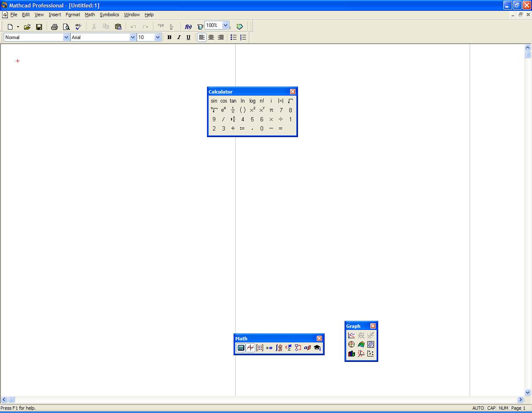Click the π button in Calculator
532x413 pixels.
[271, 110]
